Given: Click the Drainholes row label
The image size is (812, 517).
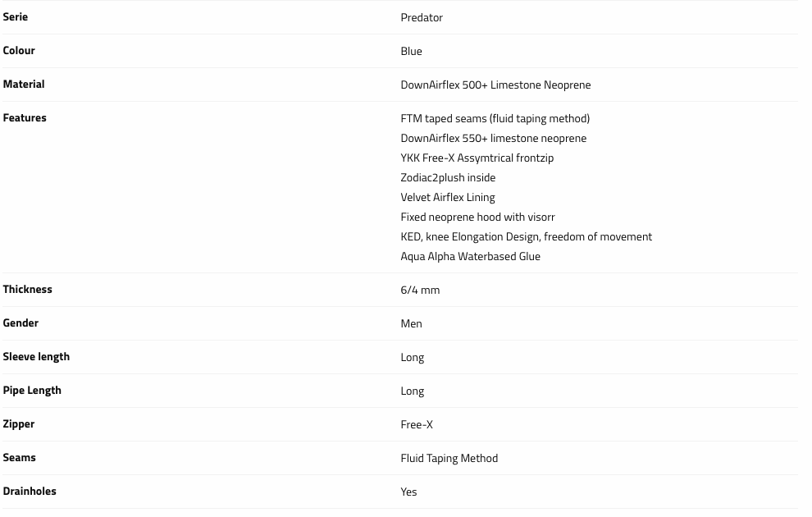Looking at the screenshot, I should tap(30, 491).
